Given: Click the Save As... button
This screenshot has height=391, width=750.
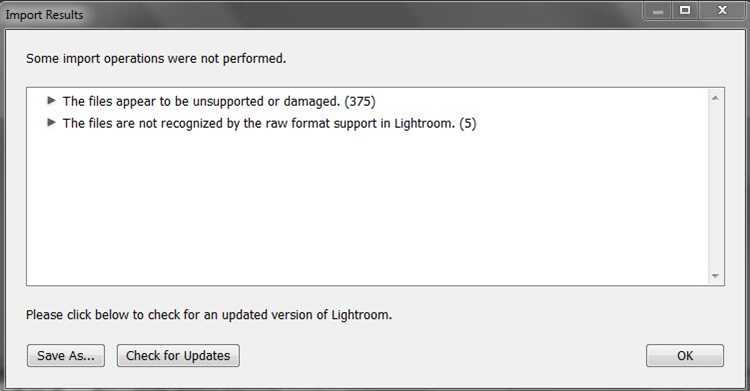Looking at the screenshot, I should pos(66,356).
